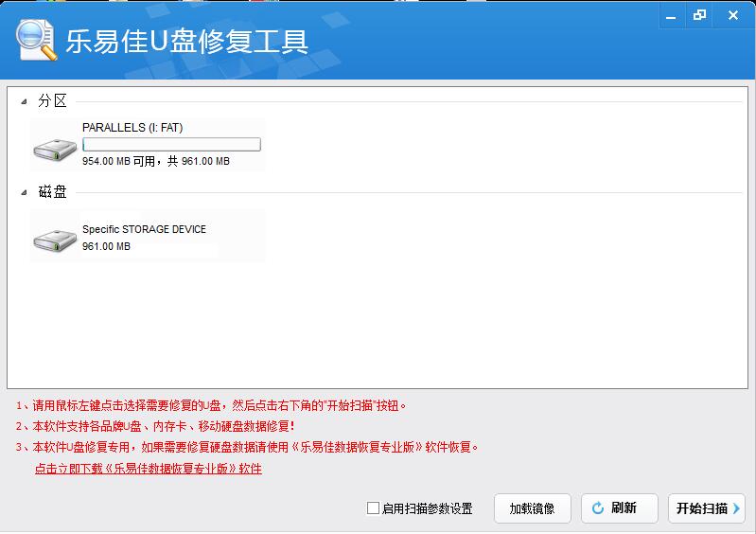756x534 pixels.
Task: Collapse the 分区 section triangle
Action: coord(24,102)
